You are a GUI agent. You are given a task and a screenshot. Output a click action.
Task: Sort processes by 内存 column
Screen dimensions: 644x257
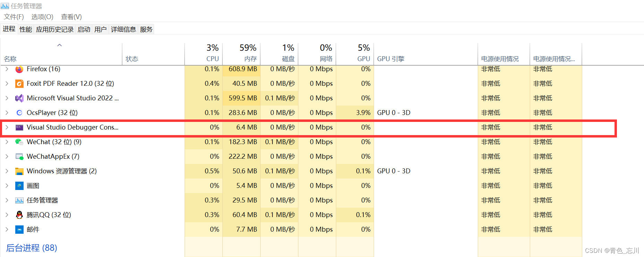(x=241, y=54)
